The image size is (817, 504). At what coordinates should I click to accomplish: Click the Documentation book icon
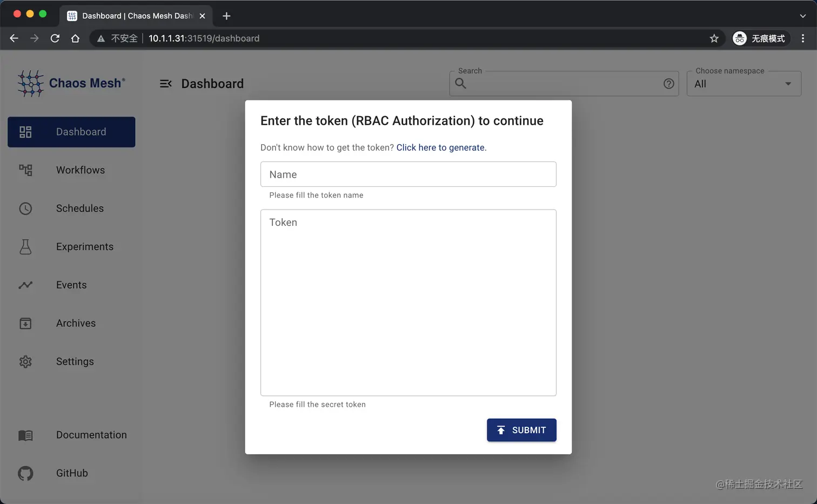click(25, 435)
